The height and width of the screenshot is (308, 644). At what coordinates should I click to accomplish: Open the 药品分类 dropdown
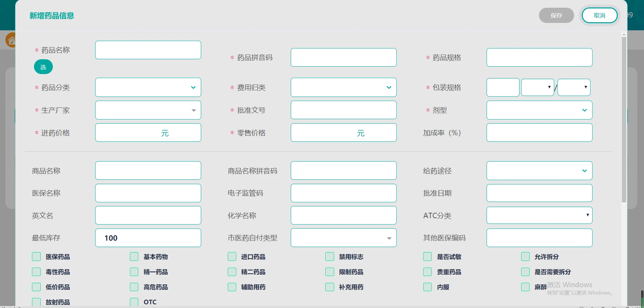point(192,87)
